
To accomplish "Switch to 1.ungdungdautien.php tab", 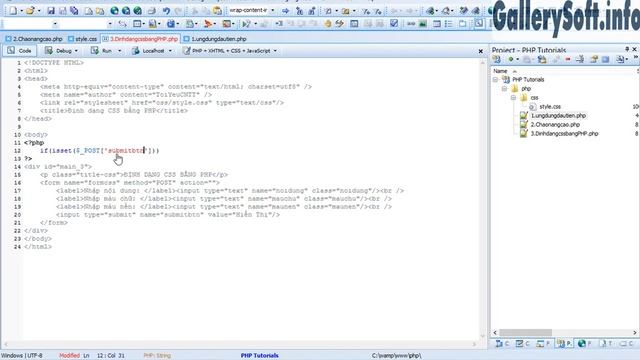I will (215, 39).
